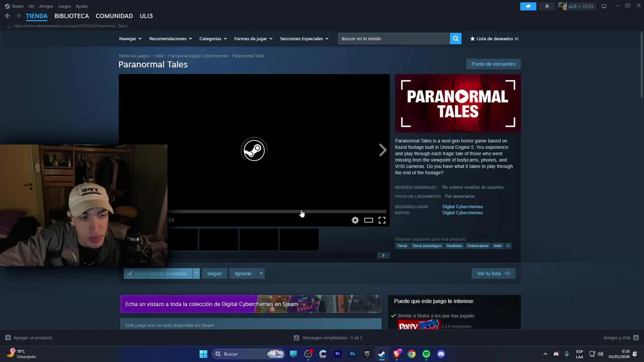Open Adobe Premiere Pro from taskbar

(x=338, y=354)
